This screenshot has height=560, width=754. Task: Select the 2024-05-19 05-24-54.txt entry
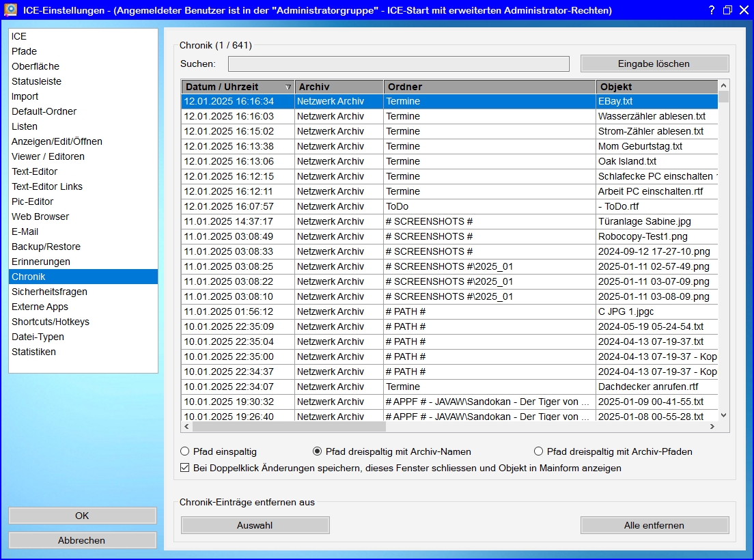657,326
